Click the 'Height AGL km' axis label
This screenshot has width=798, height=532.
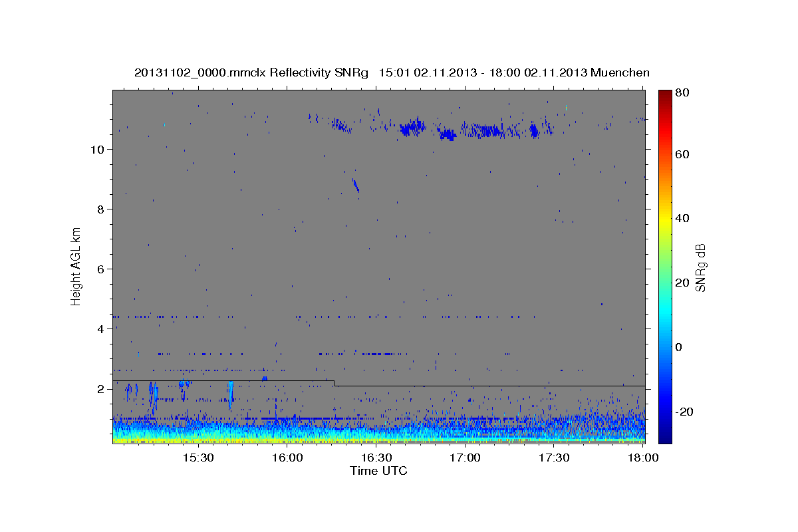76,266
